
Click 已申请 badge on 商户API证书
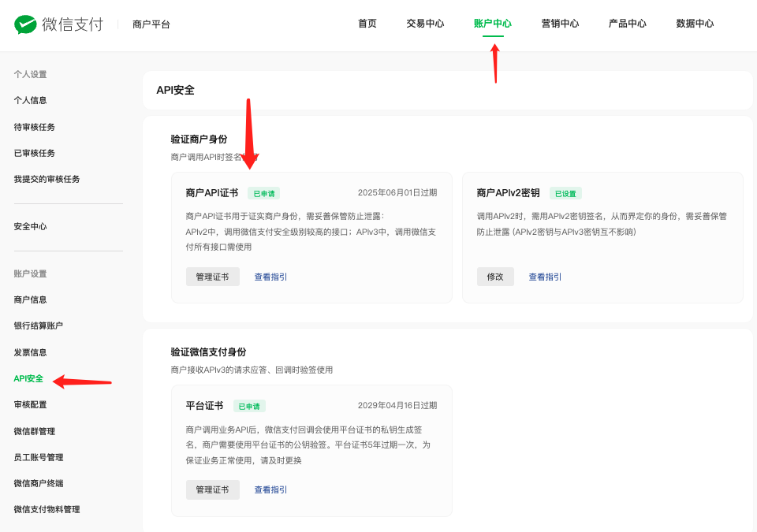coord(263,194)
